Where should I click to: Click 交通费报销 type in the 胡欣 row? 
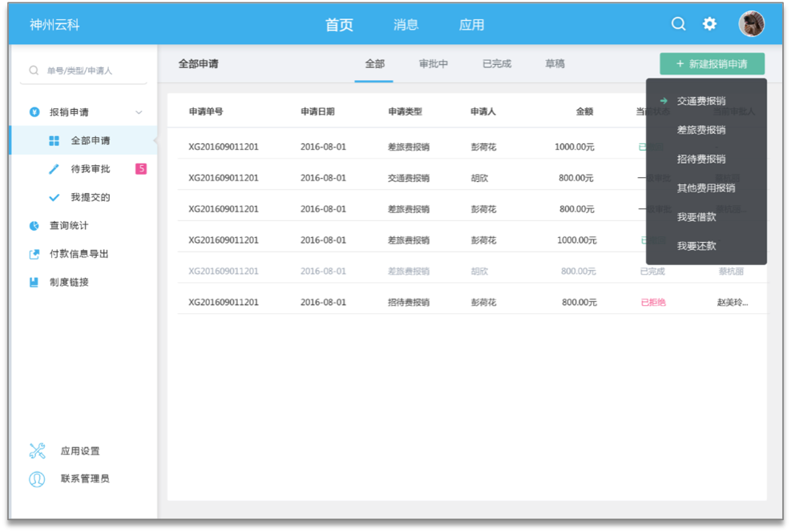tap(409, 178)
